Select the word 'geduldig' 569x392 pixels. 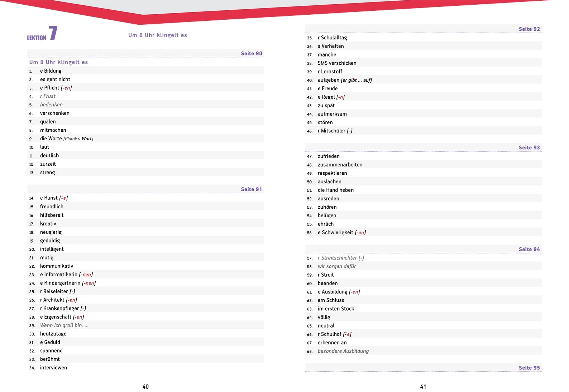pos(50,241)
